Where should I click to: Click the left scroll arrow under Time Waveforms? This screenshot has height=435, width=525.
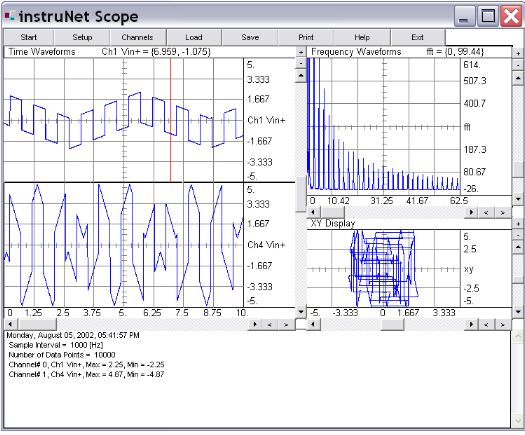(10, 324)
